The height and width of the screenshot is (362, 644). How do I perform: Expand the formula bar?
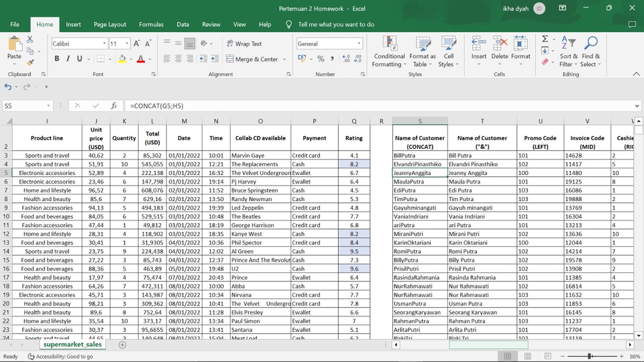point(637,106)
